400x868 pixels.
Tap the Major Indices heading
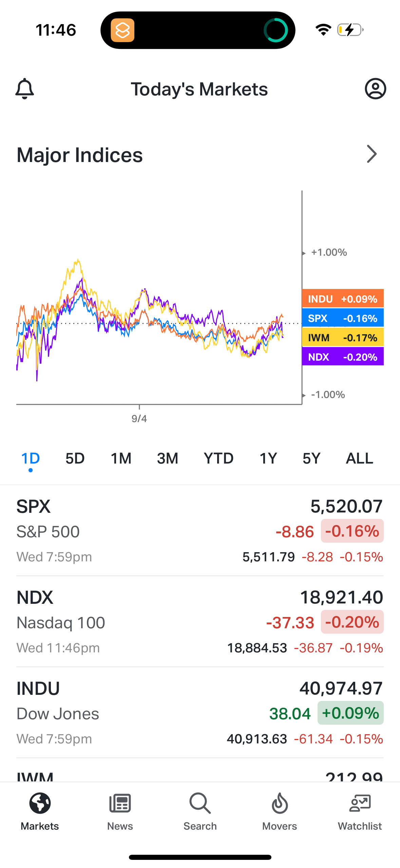[80, 155]
